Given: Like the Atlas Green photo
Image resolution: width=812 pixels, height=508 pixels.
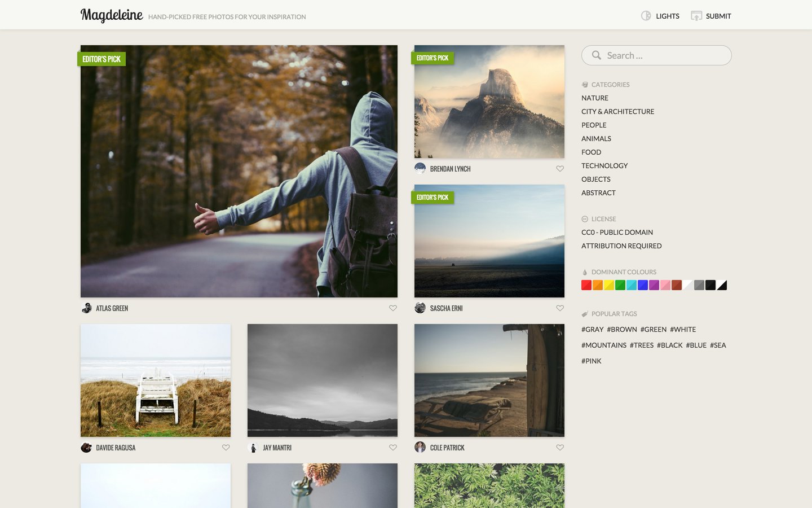Looking at the screenshot, I should (393, 308).
